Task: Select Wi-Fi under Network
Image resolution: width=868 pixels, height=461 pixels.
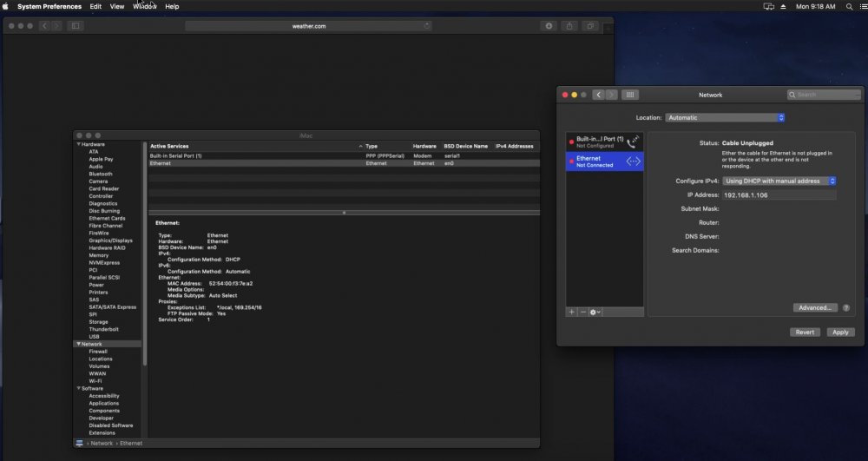Action: coord(95,381)
